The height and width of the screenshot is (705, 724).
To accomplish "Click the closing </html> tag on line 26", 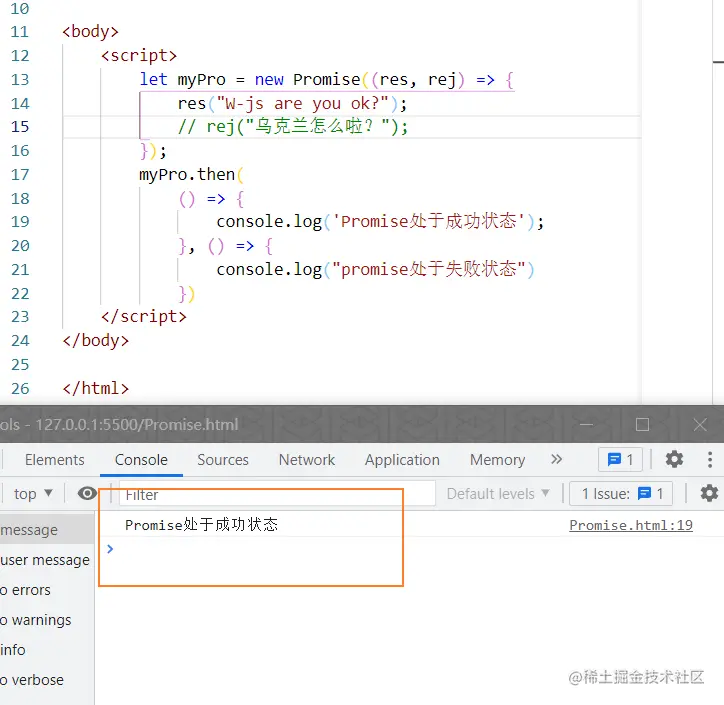I will 96,388.
